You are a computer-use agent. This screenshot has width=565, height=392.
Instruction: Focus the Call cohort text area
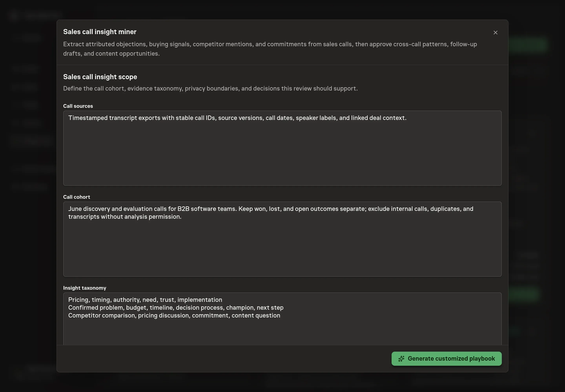coord(282,239)
